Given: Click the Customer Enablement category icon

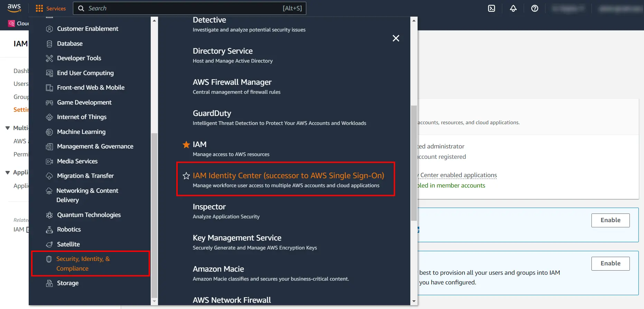Looking at the screenshot, I should 49,29.
